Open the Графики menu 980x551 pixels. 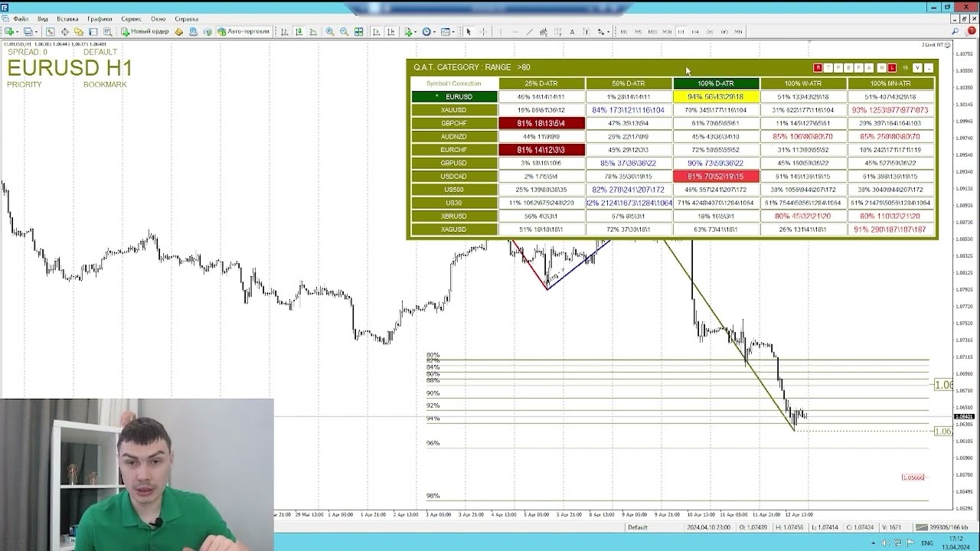[100, 18]
